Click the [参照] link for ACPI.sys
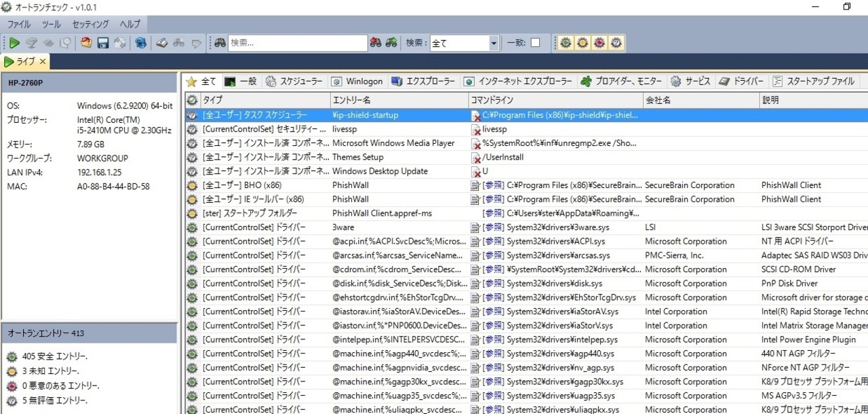The image size is (868, 414). [x=493, y=242]
